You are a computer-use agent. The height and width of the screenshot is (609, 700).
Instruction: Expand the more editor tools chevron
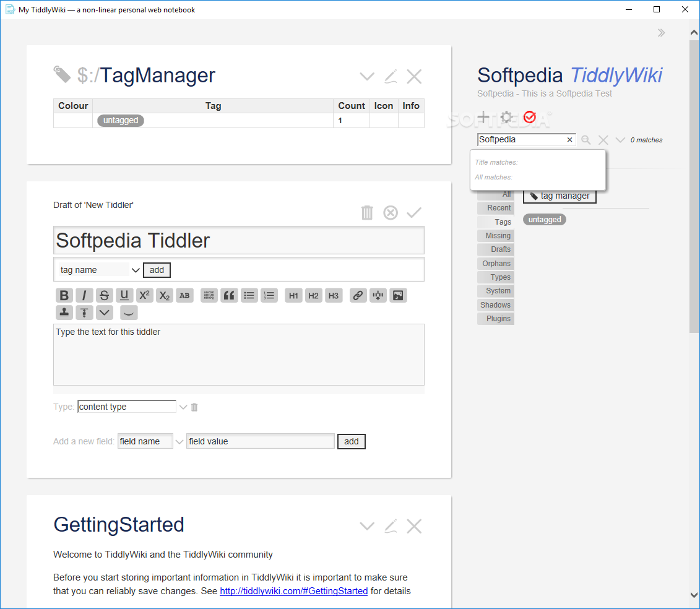click(x=104, y=312)
